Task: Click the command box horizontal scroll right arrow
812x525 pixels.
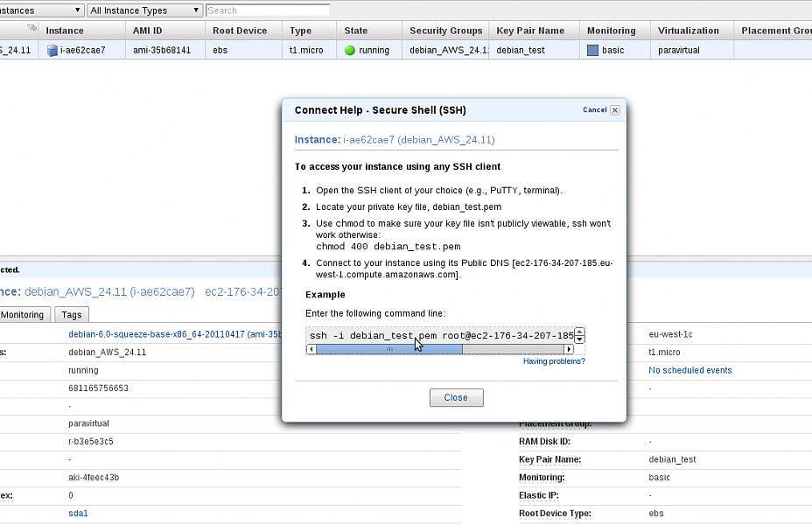Action: (x=569, y=349)
